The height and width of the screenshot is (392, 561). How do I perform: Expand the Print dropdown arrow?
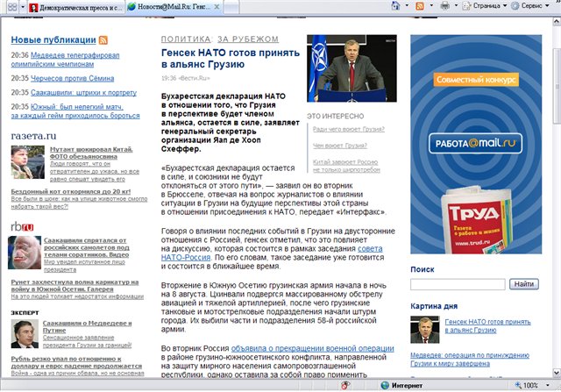click(x=456, y=6)
